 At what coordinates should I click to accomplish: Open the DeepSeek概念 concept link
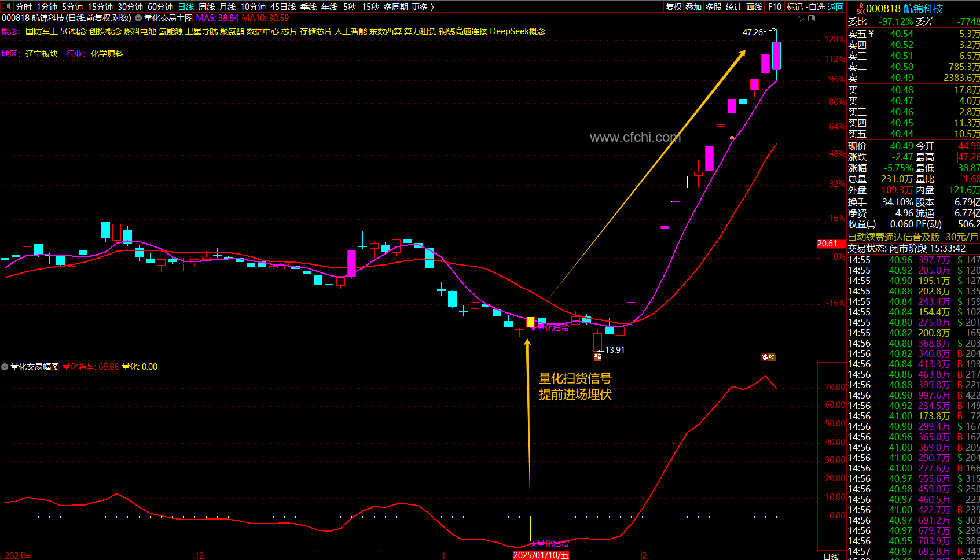[517, 31]
